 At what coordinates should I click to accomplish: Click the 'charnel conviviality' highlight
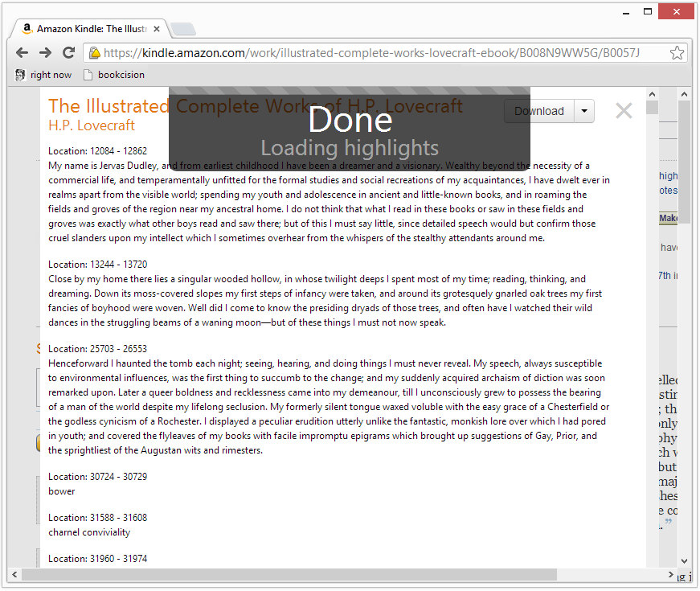(89, 532)
